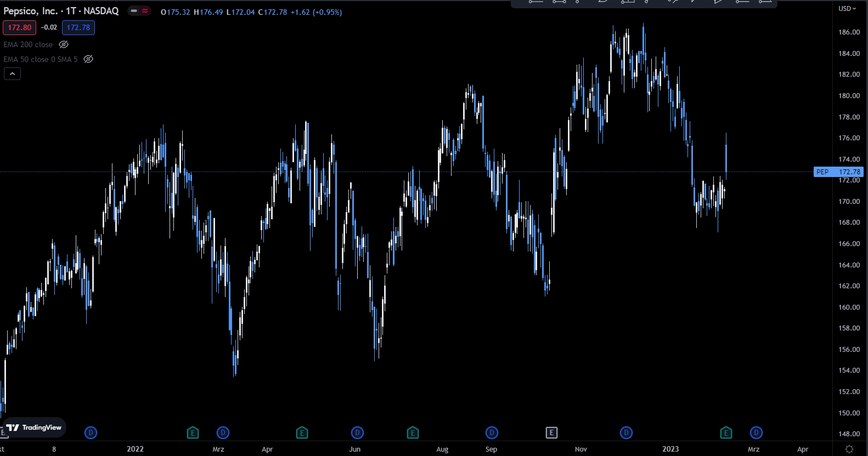Open chart settings gear on the time axis
868x456 pixels.
tap(849, 449)
